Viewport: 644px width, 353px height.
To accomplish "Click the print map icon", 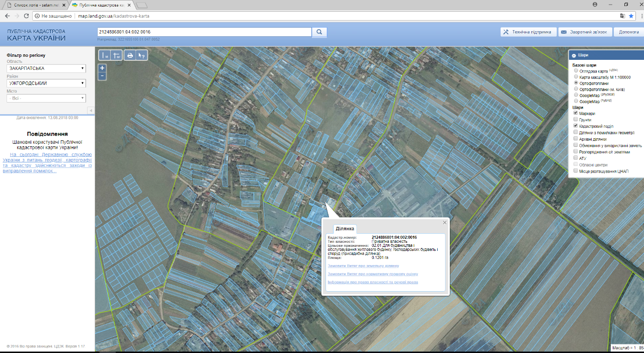I will 130,56.
